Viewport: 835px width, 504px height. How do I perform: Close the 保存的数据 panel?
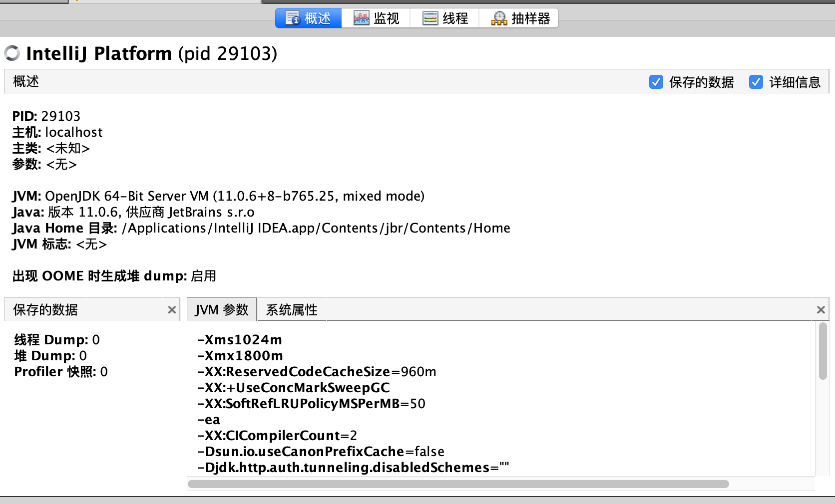[x=171, y=310]
